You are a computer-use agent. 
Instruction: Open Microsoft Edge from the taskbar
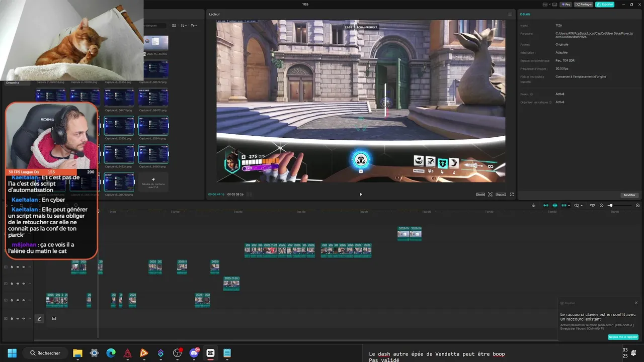click(x=111, y=353)
